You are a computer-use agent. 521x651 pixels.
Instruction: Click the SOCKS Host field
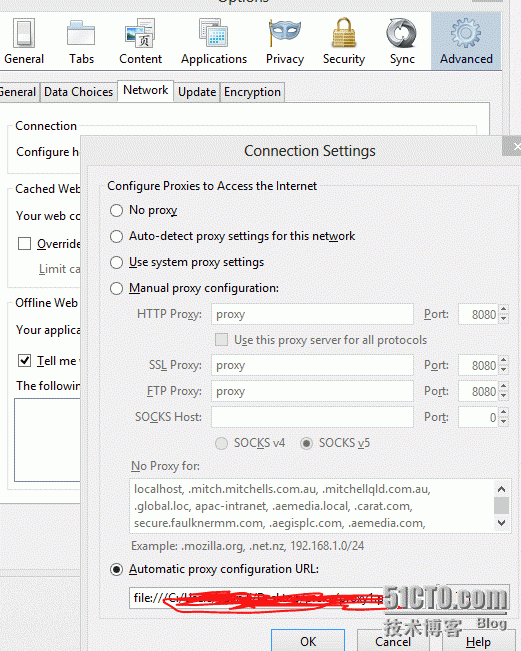(x=312, y=417)
